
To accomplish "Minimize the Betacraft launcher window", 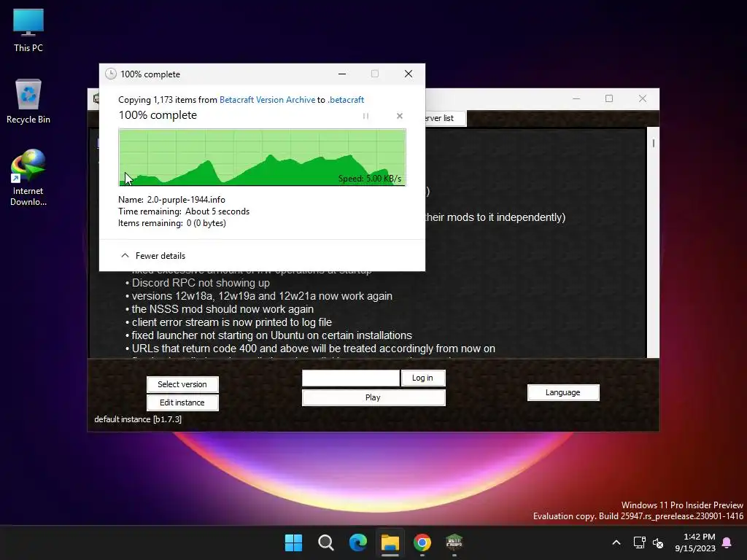I will (x=576, y=98).
